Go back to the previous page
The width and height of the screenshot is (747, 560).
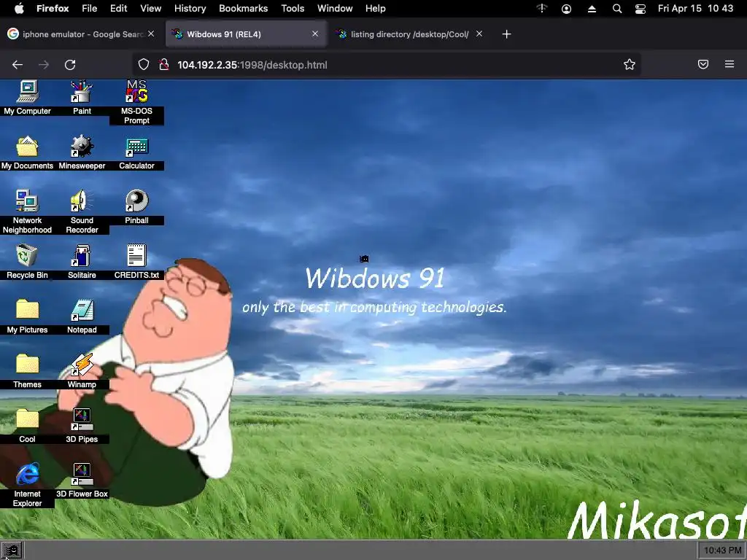pos(18,65)
